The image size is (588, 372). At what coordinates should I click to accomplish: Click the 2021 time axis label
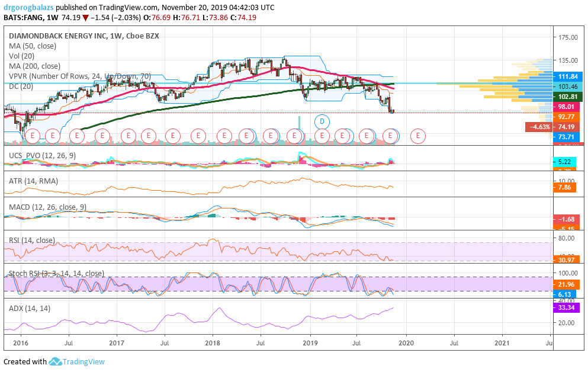(x=502, y=343)
